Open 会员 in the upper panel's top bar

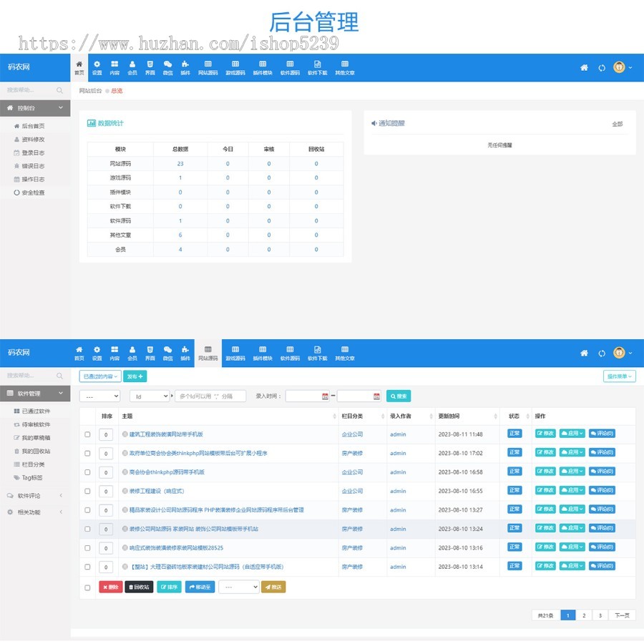pyautogui.click(x=132, y=68)
